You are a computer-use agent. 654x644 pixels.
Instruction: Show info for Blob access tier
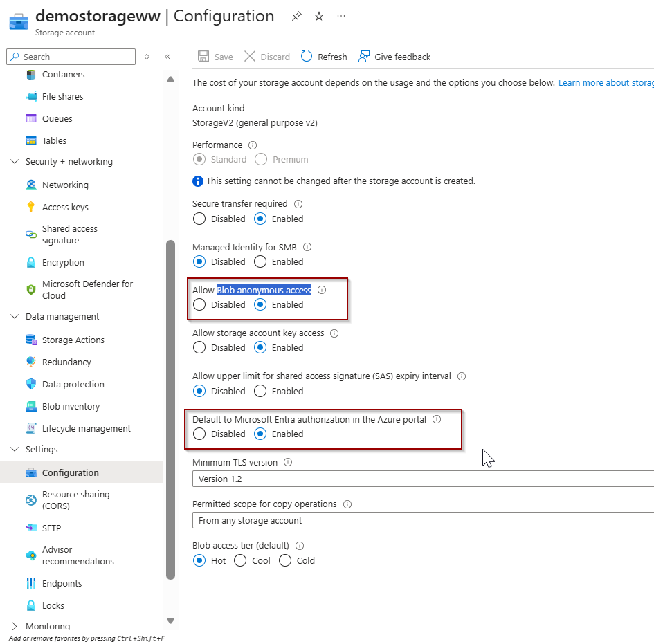pyautogui.click(x=300, y=546)
